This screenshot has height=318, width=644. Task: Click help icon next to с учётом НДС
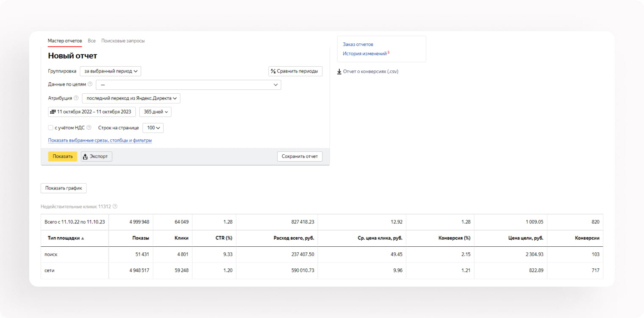pos(89,127)
